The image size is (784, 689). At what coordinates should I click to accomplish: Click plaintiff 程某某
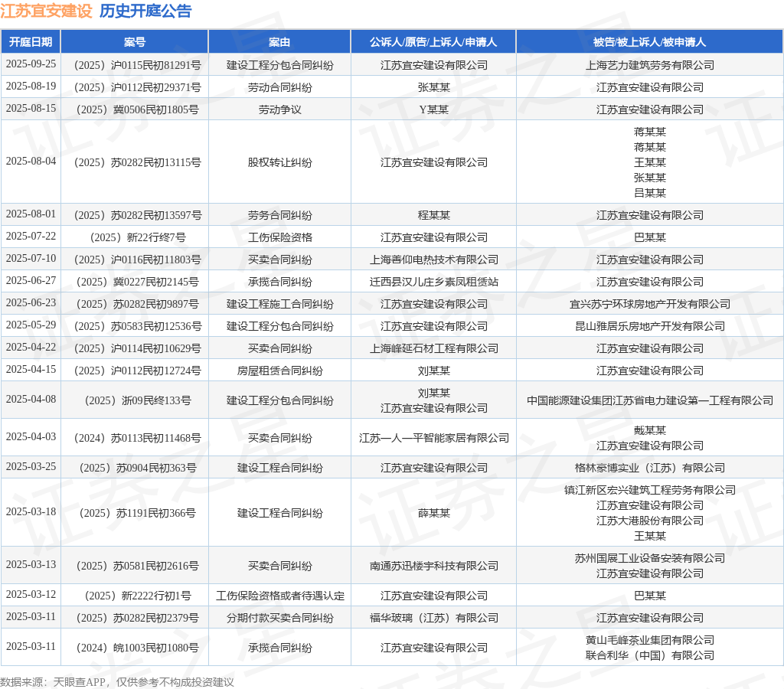click(434, 215)
